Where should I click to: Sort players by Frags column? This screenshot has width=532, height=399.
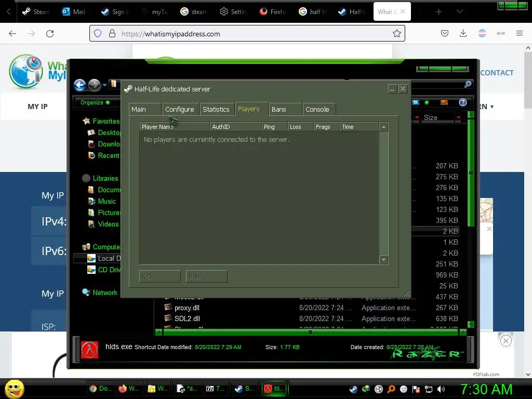pyautogui.click(x=326, y=127)
